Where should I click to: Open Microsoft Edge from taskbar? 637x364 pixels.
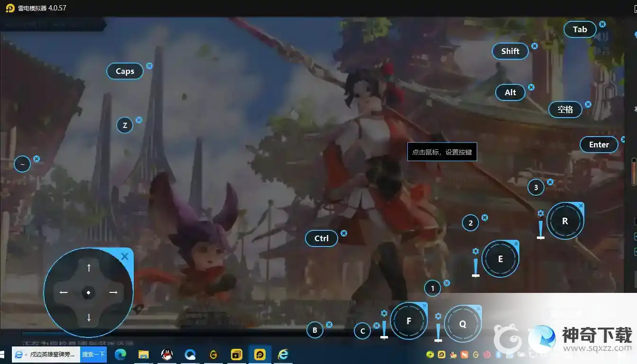pyautogui.click(x=120, y=355)
